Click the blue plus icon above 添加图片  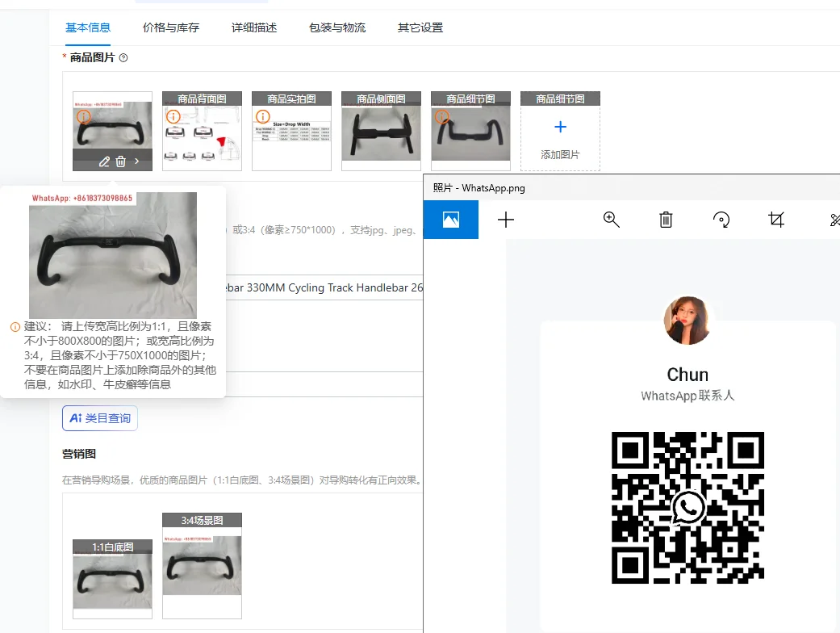pos(560,127)
